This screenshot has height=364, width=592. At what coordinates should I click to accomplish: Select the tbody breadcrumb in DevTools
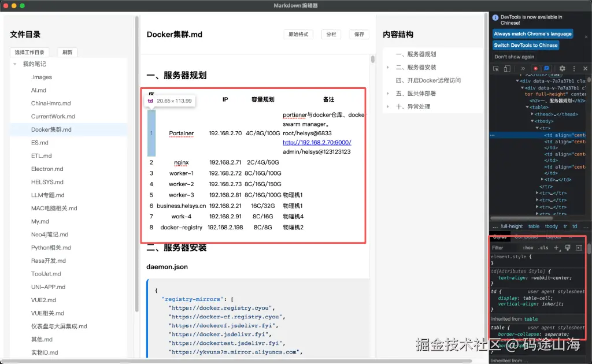(x=551, y=226)
